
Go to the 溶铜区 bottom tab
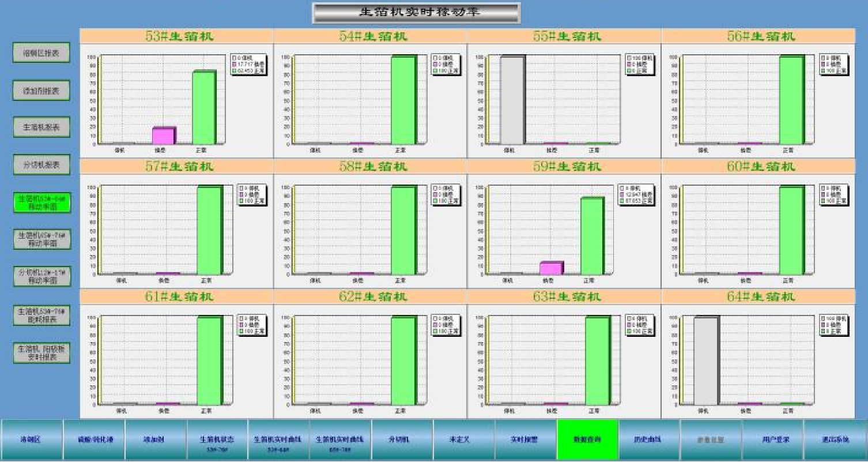pos(31,440)
